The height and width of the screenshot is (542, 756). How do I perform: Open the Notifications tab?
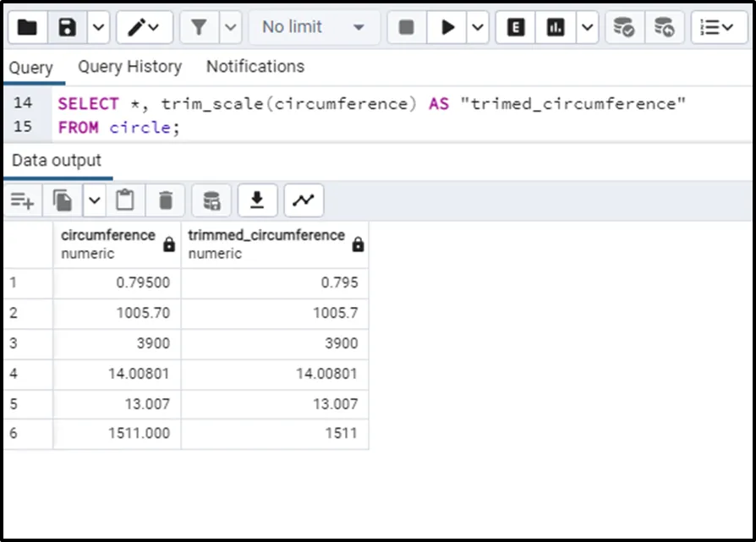click(x=255, y=67)
